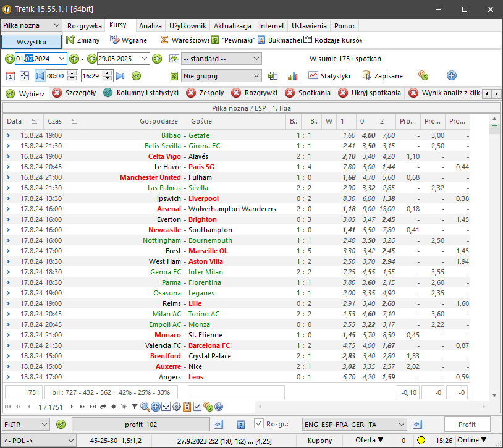Click the yellow circle status indicator
This screenshot has height=448, width=503.
(x=420, y=441)
